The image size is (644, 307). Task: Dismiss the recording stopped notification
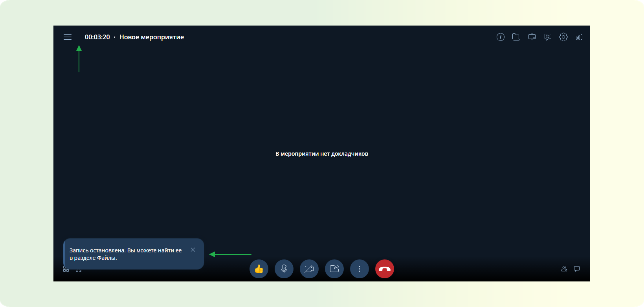point(193,250)
